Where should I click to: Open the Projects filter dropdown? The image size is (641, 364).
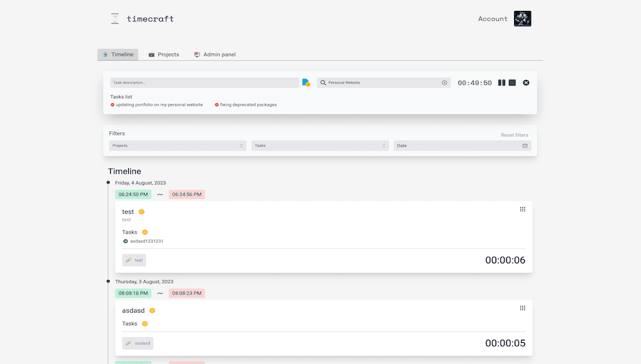pyautogui.click(x=178, y=145)
